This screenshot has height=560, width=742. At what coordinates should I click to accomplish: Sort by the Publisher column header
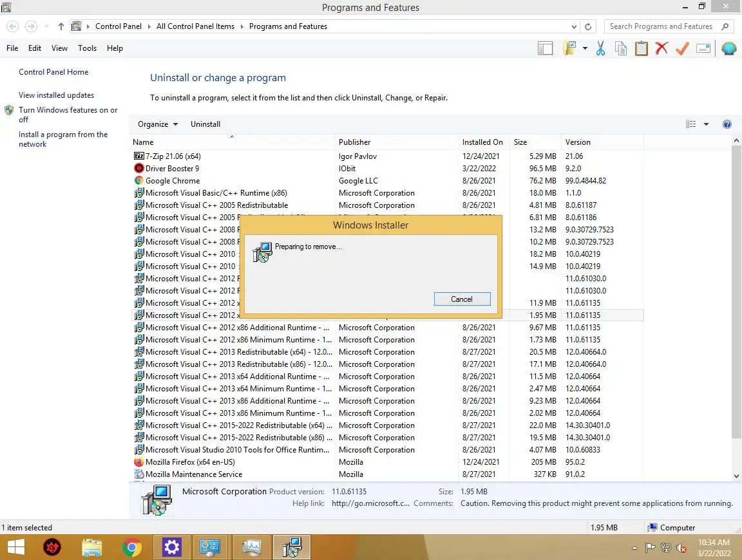[x=397, y=142]
